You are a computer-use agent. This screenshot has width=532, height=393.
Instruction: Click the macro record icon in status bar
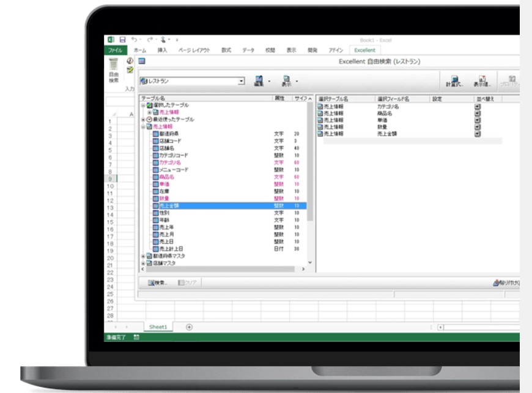(136, 337)
